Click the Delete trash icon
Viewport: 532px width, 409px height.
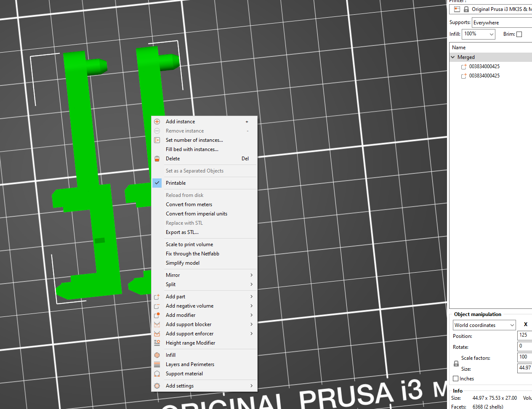point(157,158)
